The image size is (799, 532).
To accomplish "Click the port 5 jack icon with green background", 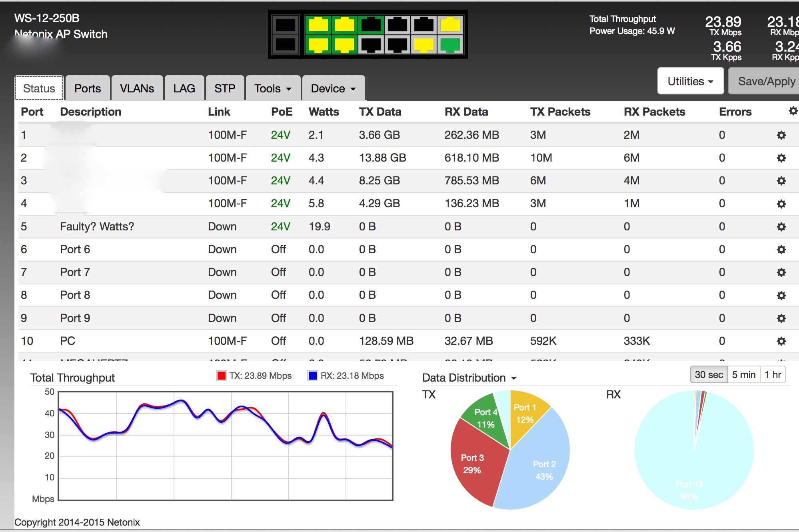I will point(371,25).
